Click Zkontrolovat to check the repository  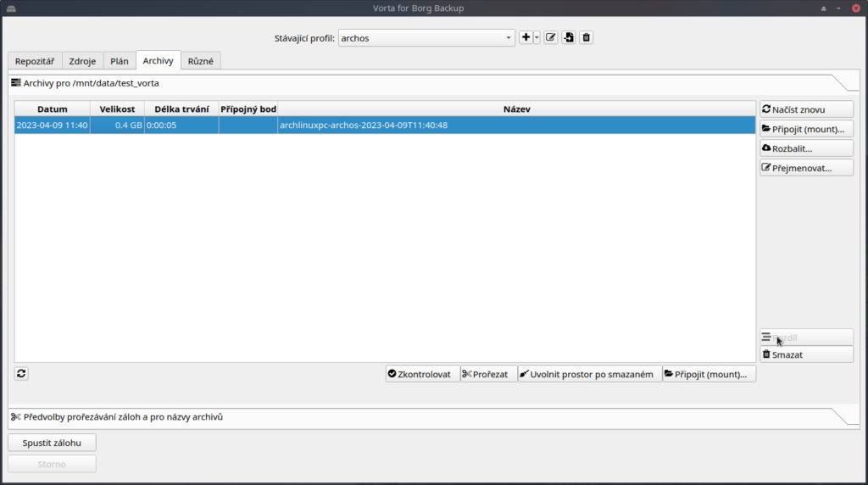[422, 374]
